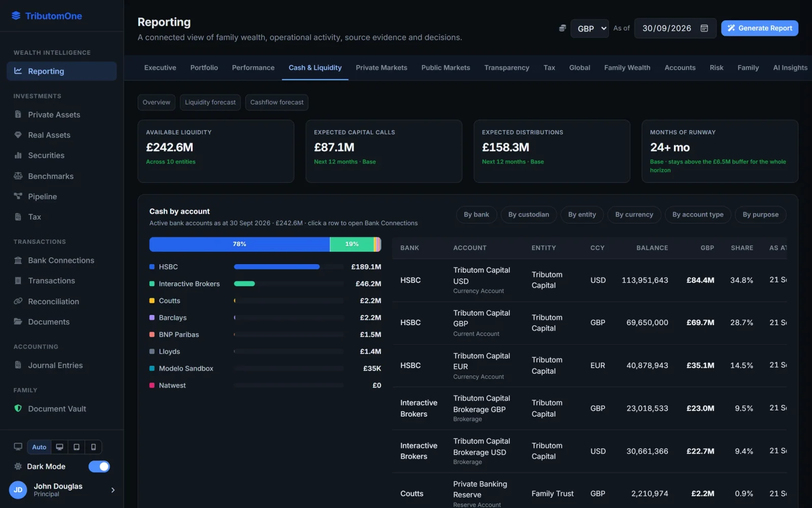The height and width of the screenshot is (508, 812).
Task: Click the Generate Report button
Action: (x=760, y=28)
